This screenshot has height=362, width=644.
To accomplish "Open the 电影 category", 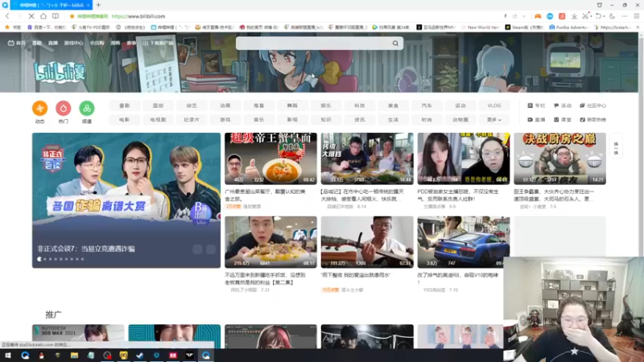I will point(124,119).
